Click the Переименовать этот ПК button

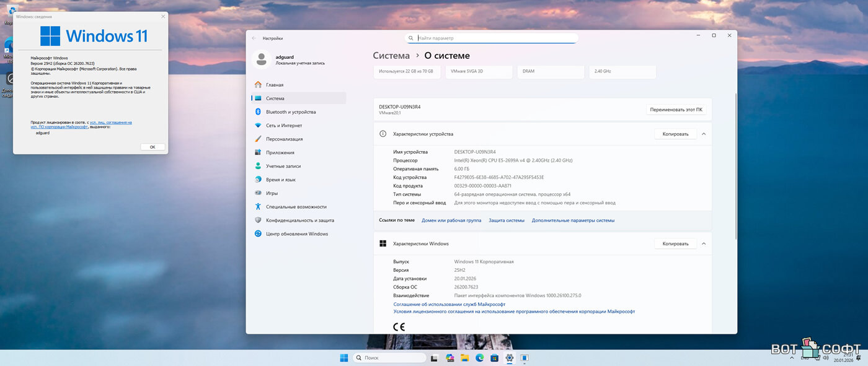tap(676, 110)
